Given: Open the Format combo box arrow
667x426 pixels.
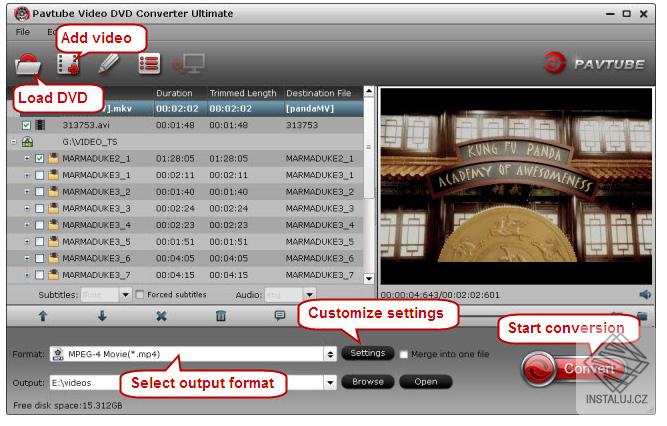Looking at the screenshot, I should pos(330,354).
